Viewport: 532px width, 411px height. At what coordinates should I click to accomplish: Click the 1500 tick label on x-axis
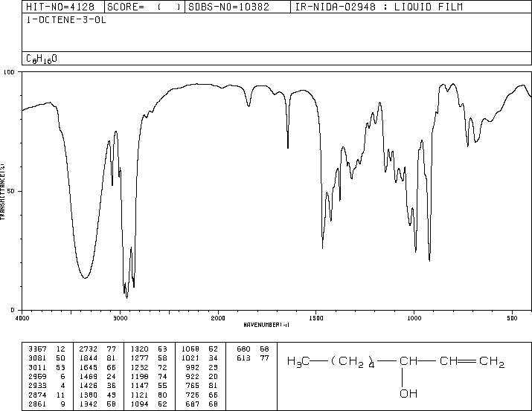coord(316,318)
